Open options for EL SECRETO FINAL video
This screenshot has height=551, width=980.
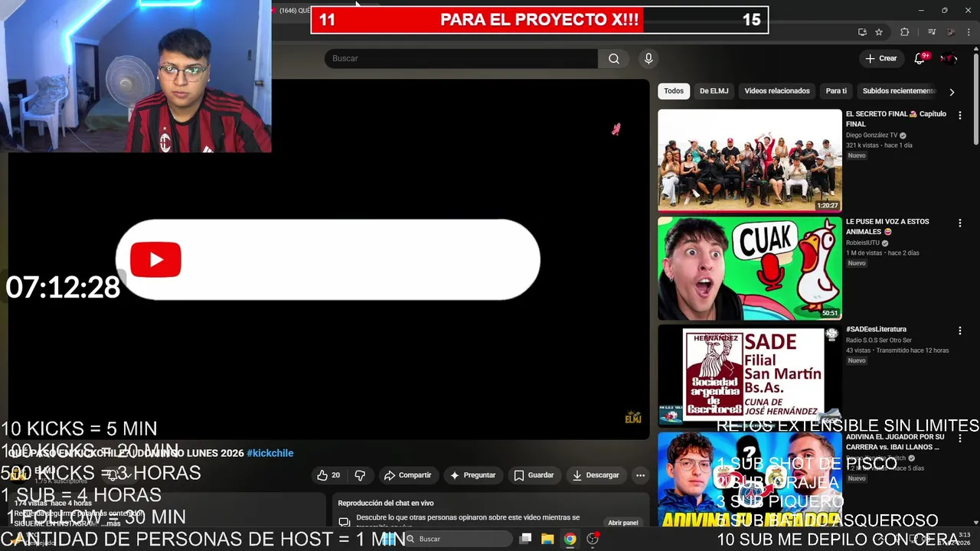coord(959,116)
